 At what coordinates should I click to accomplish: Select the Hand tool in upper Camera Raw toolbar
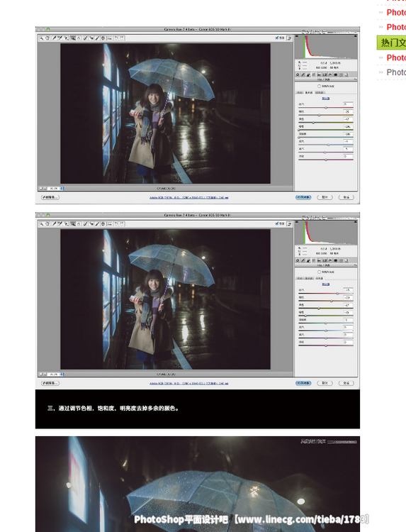point(47,38)
